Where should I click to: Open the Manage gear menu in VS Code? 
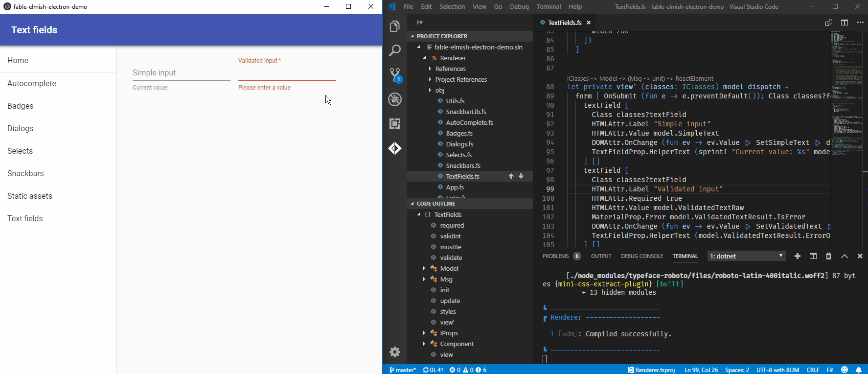(x=395, y=351)
